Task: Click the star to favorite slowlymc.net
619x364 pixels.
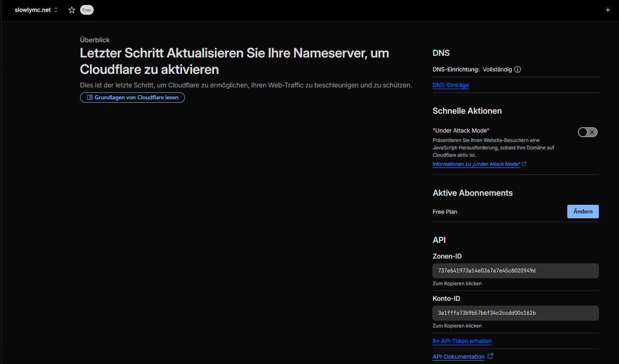Action: pyautogui.click(x=71, y=10)
